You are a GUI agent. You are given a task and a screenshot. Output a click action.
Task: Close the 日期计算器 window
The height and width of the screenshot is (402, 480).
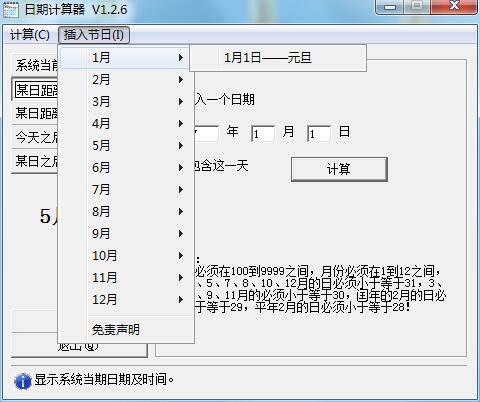coord(454,7)
